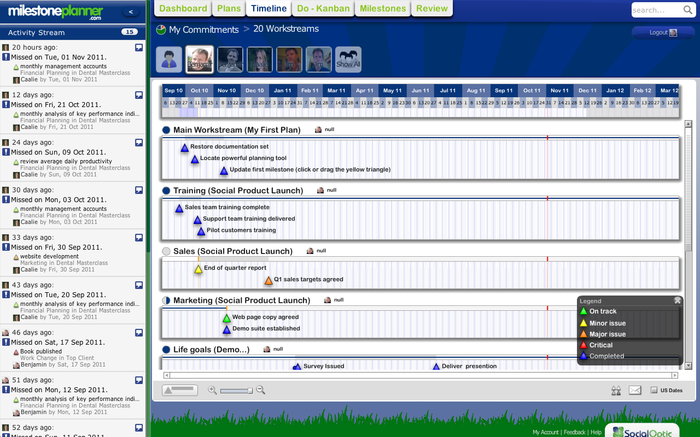
Task: Expand the 20 Workstreams breadcrumb
Action: (286, 30)
